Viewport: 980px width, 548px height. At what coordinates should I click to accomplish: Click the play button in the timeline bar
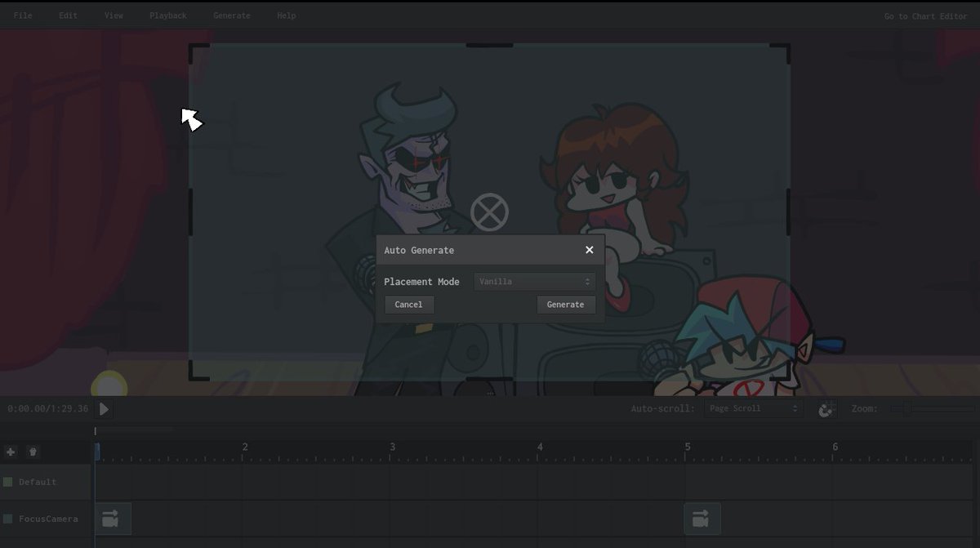point(104,409)
